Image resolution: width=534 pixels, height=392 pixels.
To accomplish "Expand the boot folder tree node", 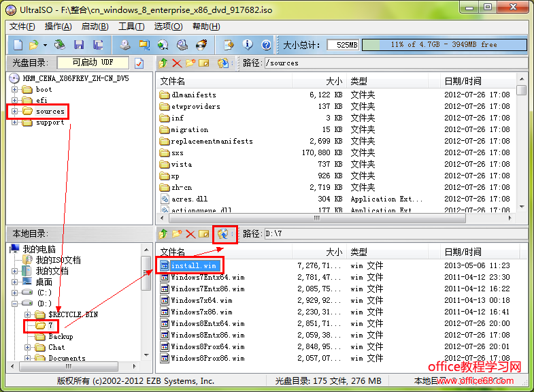I will click(x=14, y=90).
